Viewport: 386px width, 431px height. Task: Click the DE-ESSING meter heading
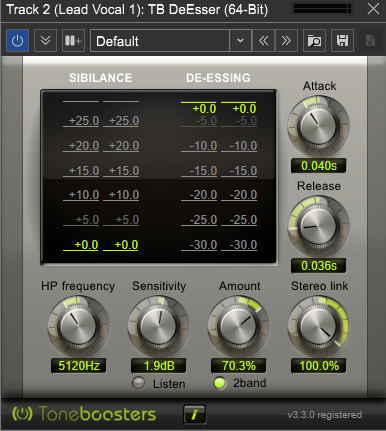[x=218, y=78]
